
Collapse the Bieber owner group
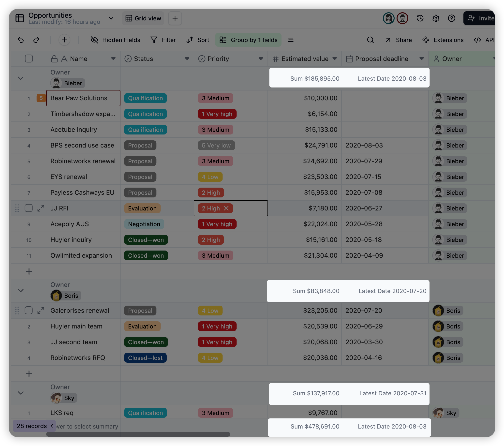21,78
